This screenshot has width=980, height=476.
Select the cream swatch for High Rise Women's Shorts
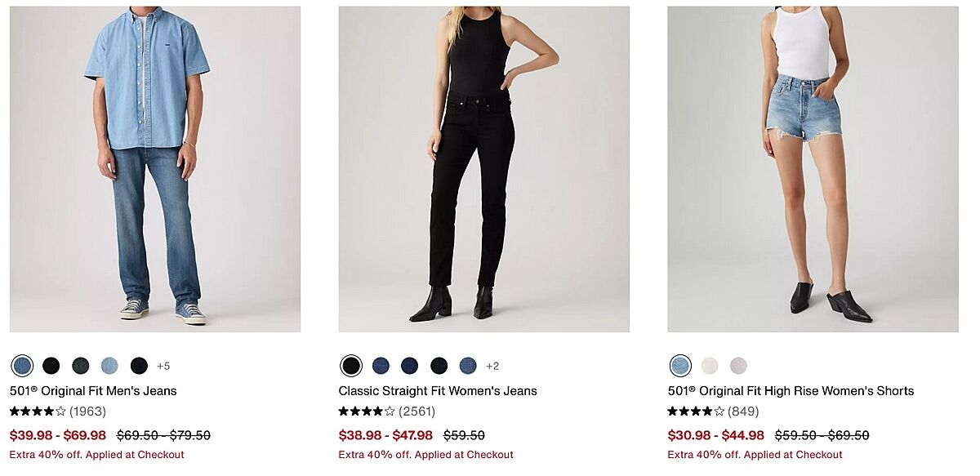[710, 366]
